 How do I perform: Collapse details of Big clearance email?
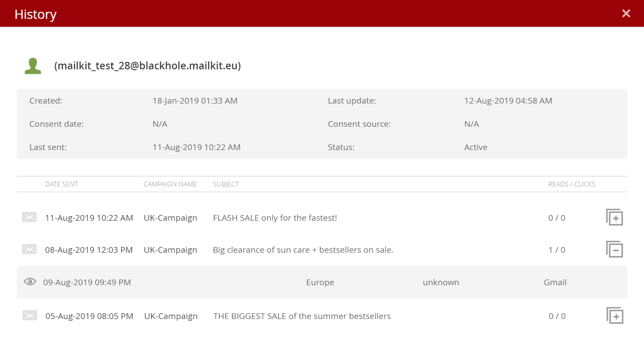tap(614, 249)
